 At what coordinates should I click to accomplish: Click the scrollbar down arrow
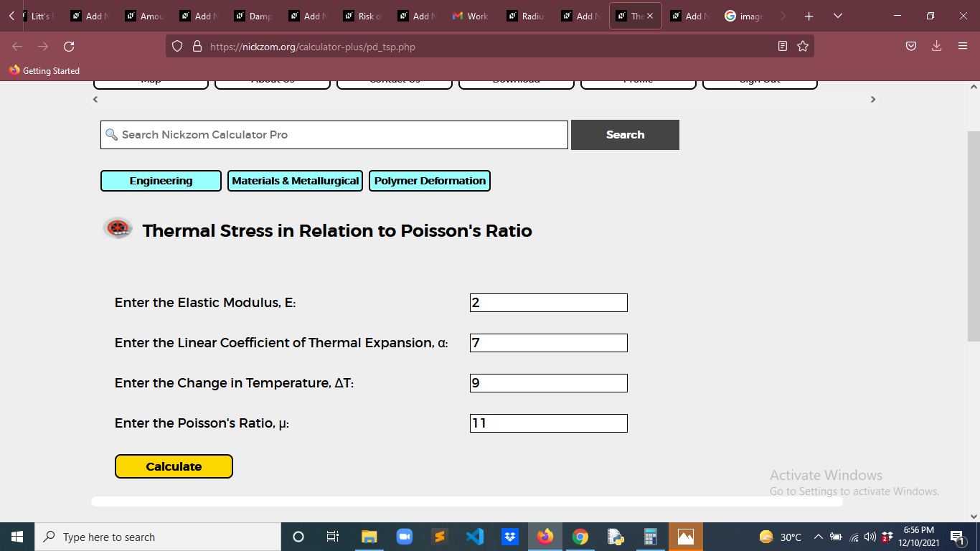[x=974, y=516]
